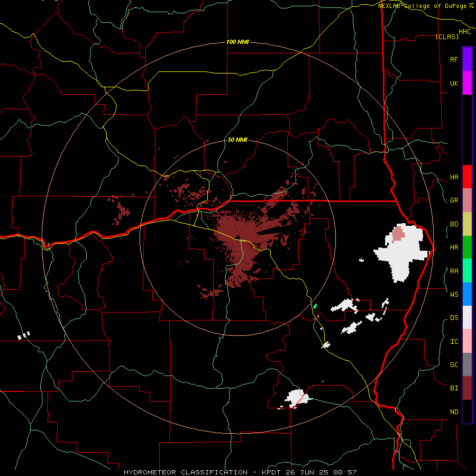Click the ND black legend swatch
Viewport: 476px width, 476px height.
click(467, 411)
